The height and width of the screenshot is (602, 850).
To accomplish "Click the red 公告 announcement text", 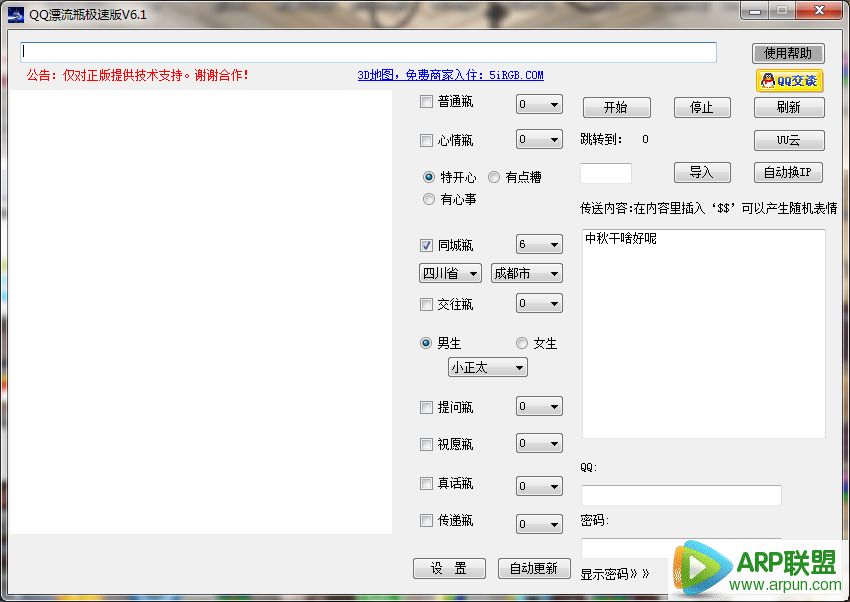I will (x=138, y=75).
